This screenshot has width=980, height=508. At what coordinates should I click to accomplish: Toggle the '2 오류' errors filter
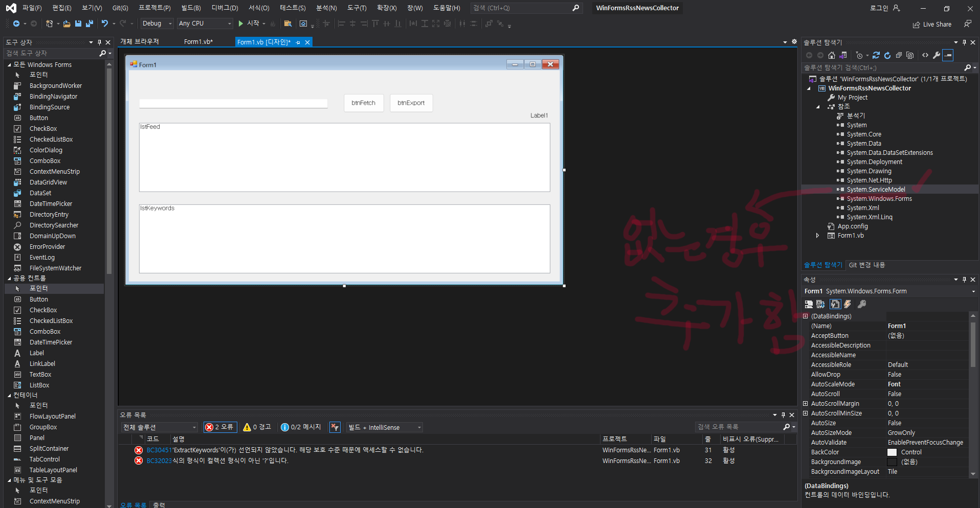point(220,427)
